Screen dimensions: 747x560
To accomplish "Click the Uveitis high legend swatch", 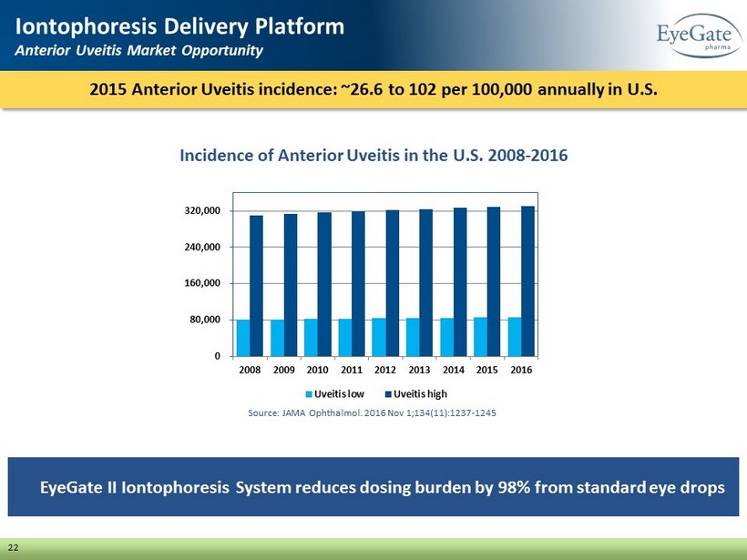I will pyautogui.click(x=388, y=394).
